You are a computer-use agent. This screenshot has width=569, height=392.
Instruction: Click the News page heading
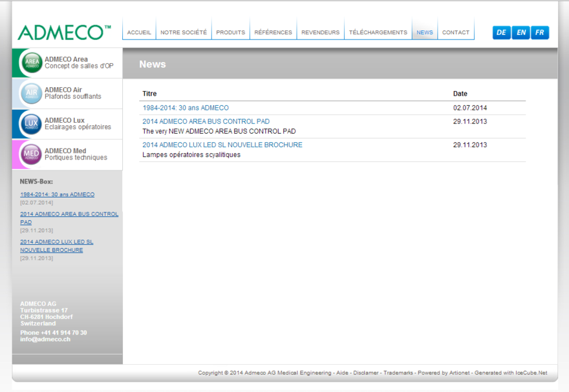pos(153,64)
